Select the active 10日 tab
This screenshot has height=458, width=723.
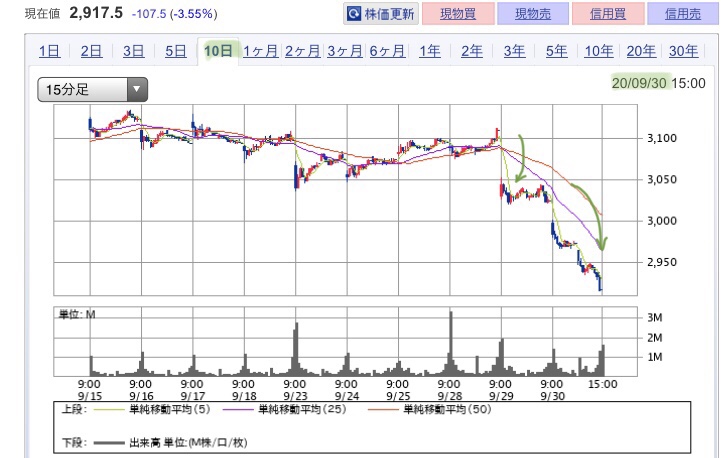pyautogui.click(x=218, y=51)
